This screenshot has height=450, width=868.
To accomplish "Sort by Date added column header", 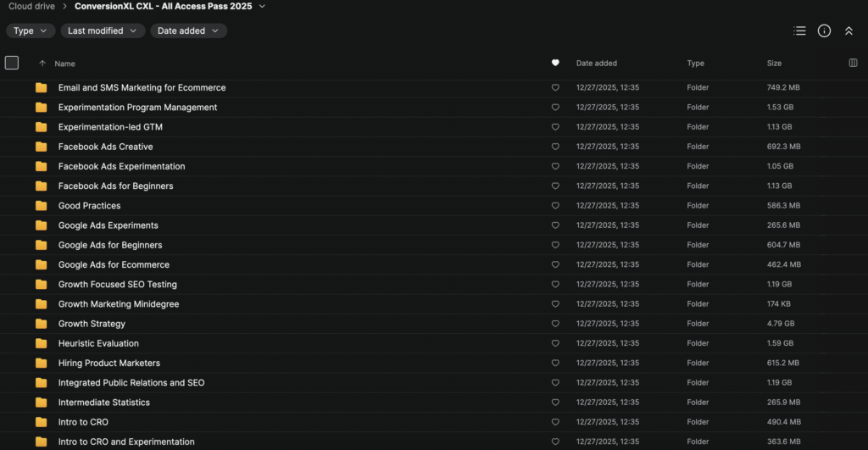I will tap(596, 63).
